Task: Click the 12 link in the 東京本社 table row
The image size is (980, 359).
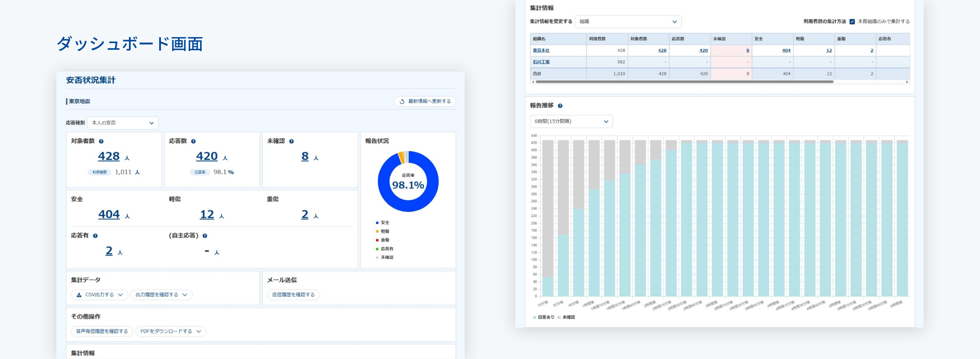Action: (x=829, y=50)
